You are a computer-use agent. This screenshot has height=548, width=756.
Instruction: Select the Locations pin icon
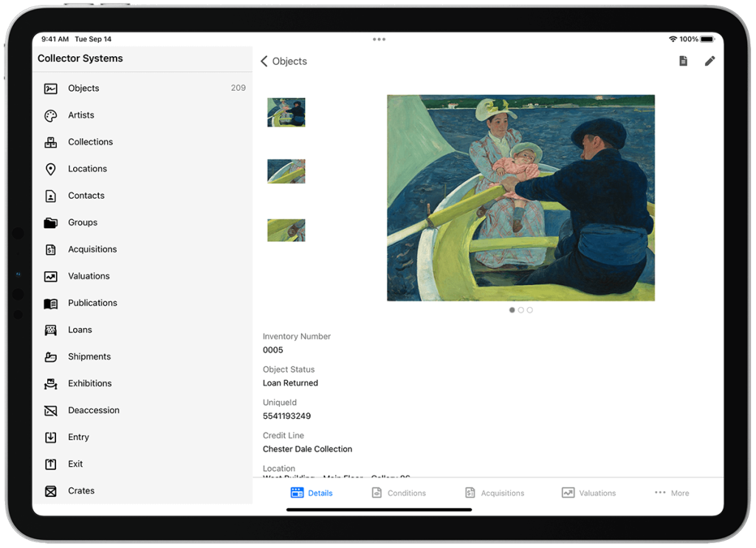point(50,169)
